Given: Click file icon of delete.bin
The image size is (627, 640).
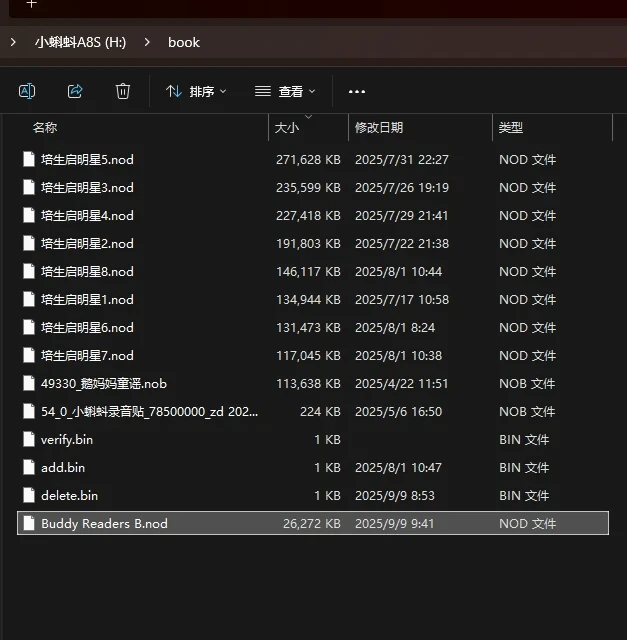Looking at the screenshot, I should tap(29, 496).
